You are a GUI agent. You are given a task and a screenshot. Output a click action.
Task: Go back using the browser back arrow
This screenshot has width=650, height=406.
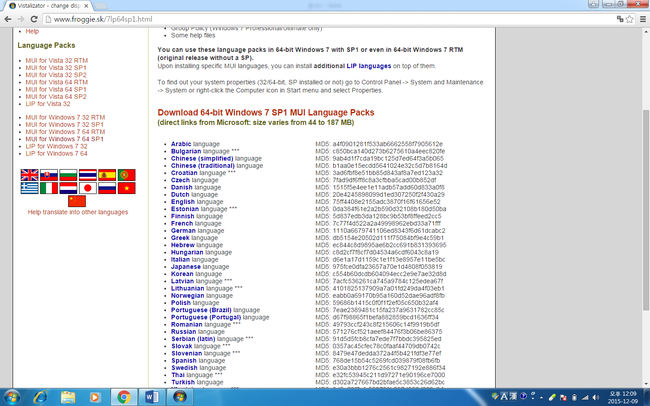7,19
